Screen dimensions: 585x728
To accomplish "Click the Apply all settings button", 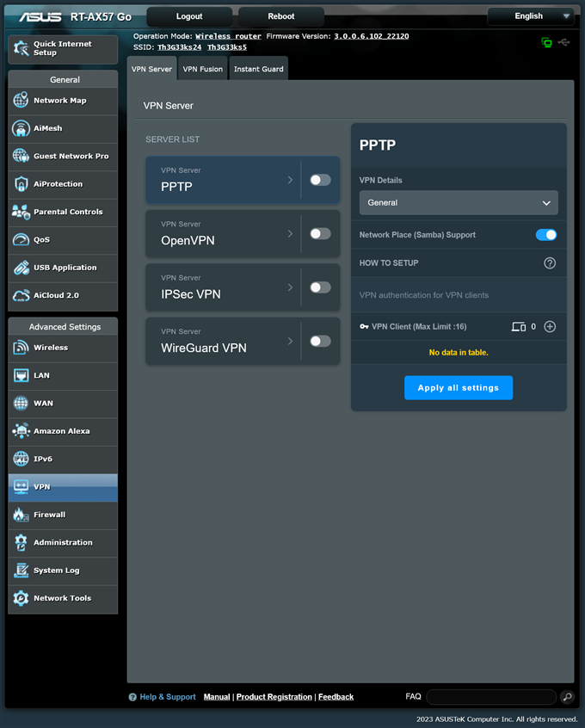I will (x=459, y=388).
